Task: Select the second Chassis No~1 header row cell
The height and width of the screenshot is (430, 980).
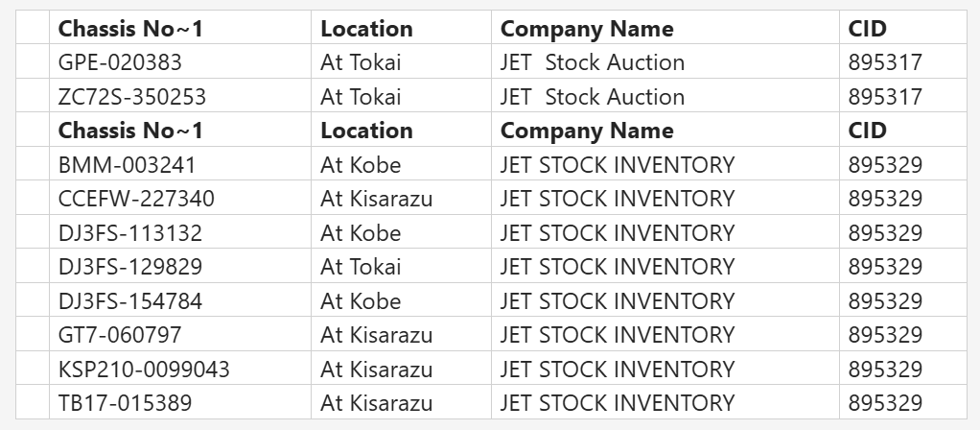Action: click(x=180, y=131)
